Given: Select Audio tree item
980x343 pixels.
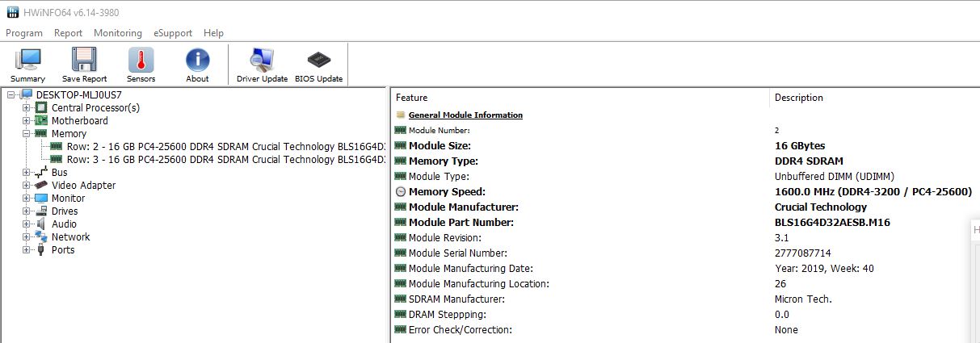Looking at the screenshot, I should click(64, 224).
